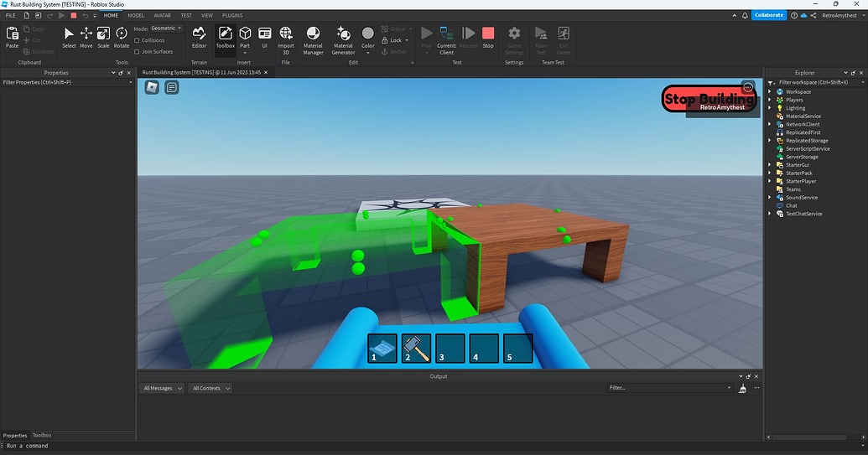
Task: Open the Terrain Editor
Action: [x=199, y=37]
